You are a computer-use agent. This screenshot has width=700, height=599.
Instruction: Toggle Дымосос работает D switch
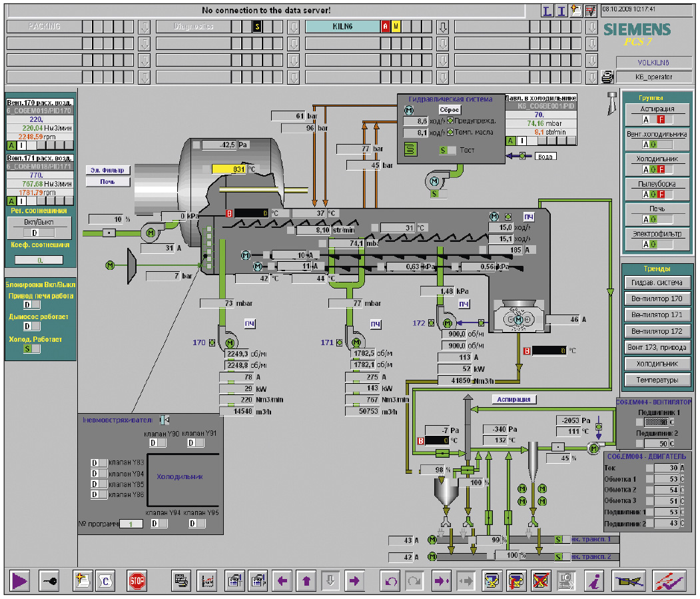click(32, 326)
